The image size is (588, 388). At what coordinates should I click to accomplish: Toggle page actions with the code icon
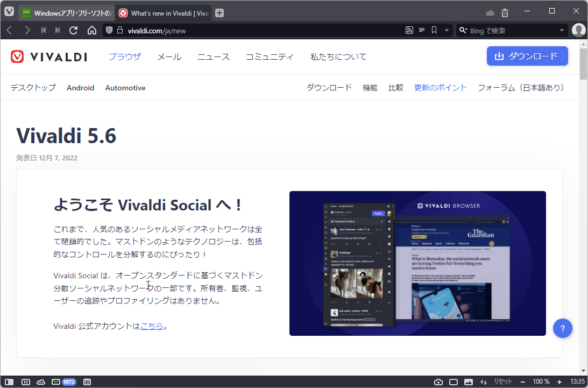click(x=484, y=382)
